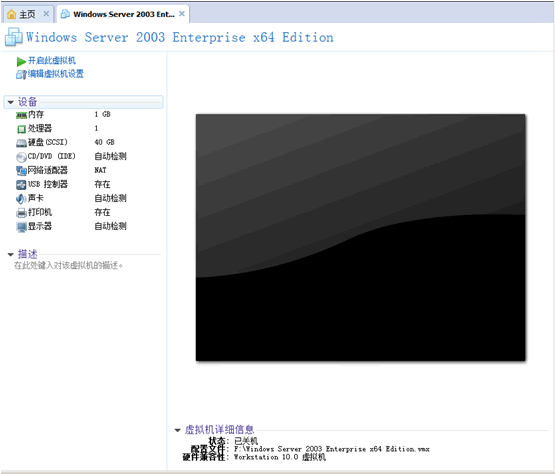Click the 存在 value for 打印机

102,212
